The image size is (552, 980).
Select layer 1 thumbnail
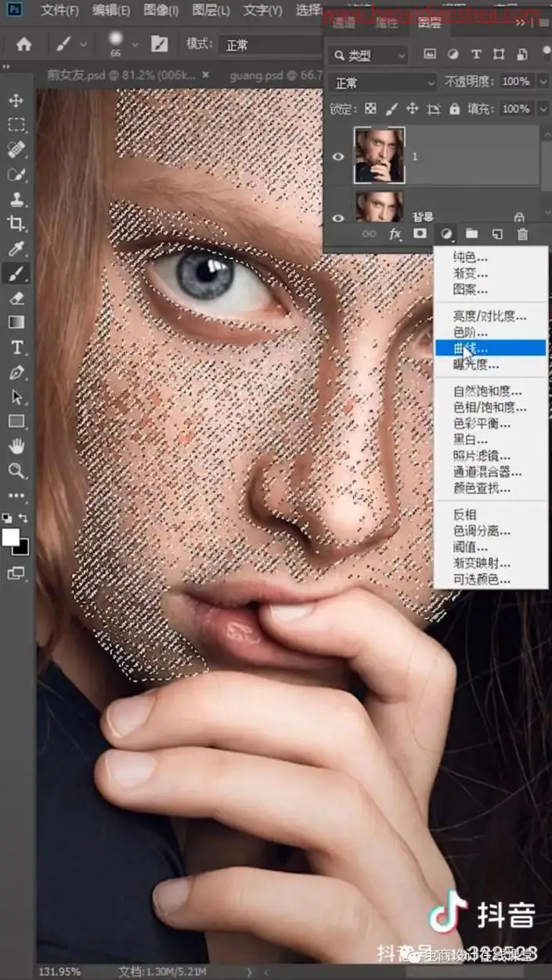tap(379, 155)
